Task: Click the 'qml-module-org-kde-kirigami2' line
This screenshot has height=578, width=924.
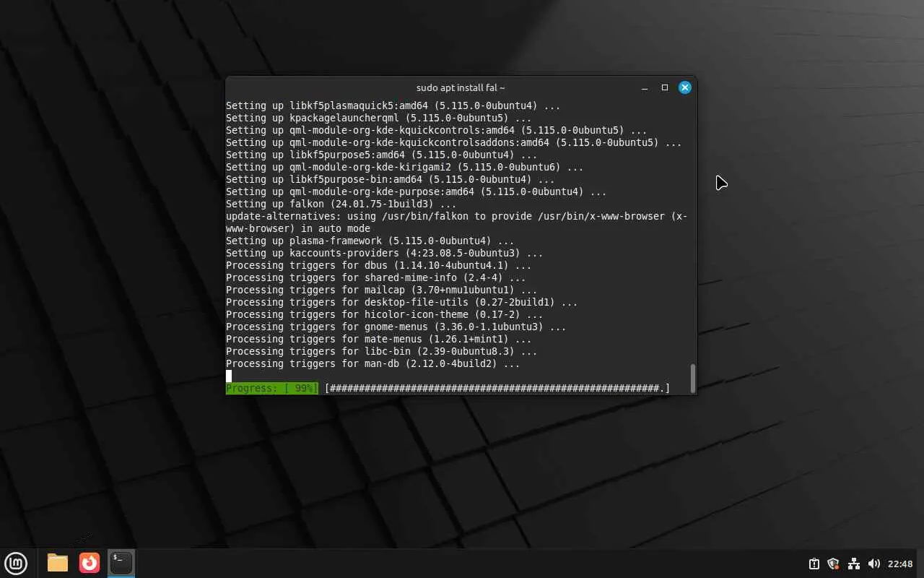Action: click(x=405, y=168)
